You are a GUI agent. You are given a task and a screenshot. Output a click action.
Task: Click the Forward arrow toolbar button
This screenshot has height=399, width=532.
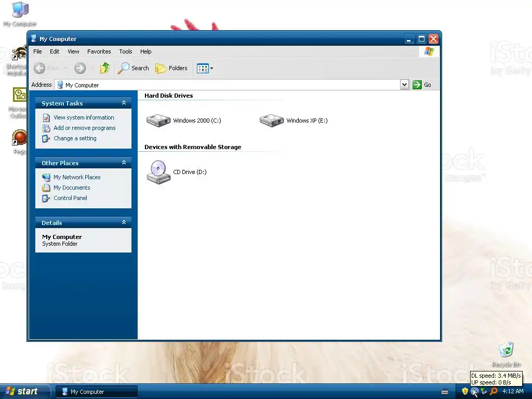[80, 68]
